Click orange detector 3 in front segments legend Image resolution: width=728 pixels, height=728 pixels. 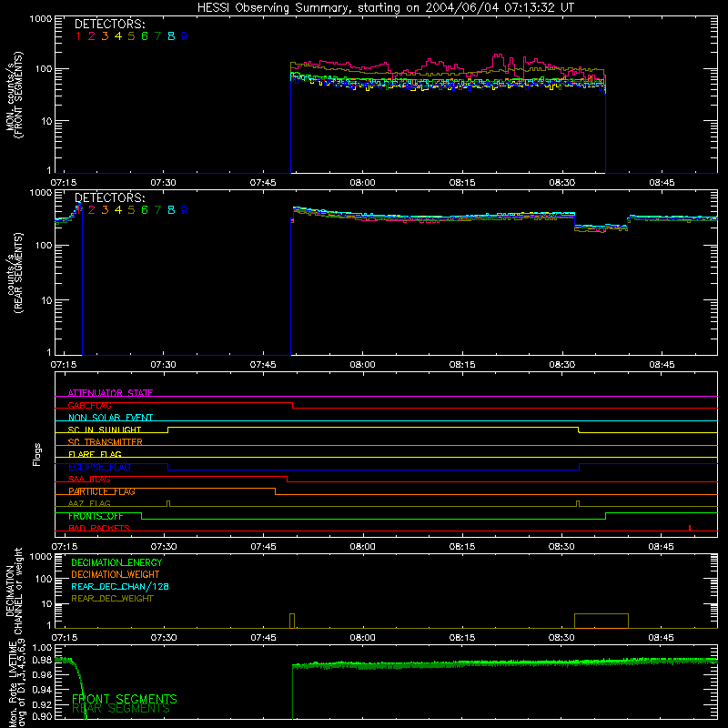point(105,36)
